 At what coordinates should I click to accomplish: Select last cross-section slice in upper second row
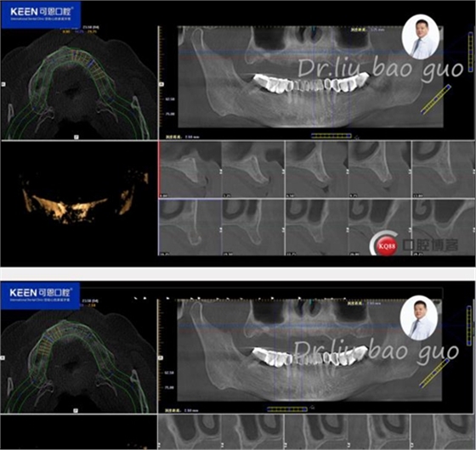(443, 228)
